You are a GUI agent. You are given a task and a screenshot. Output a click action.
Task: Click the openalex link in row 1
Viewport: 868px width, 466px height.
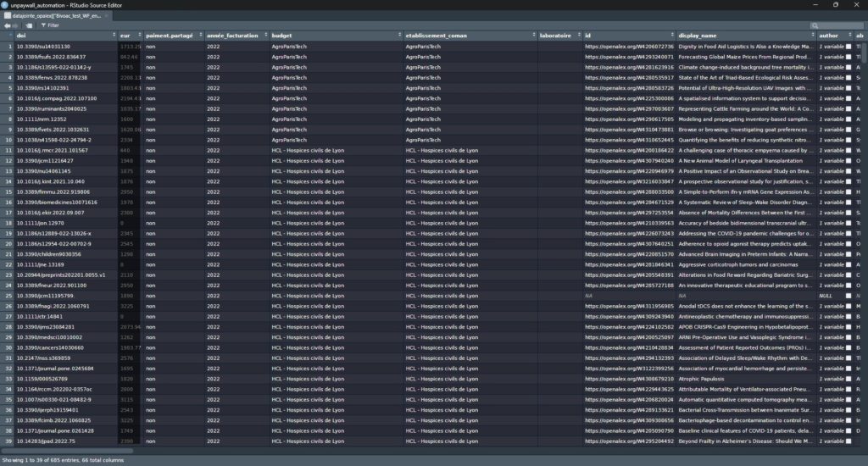[628, 46]
